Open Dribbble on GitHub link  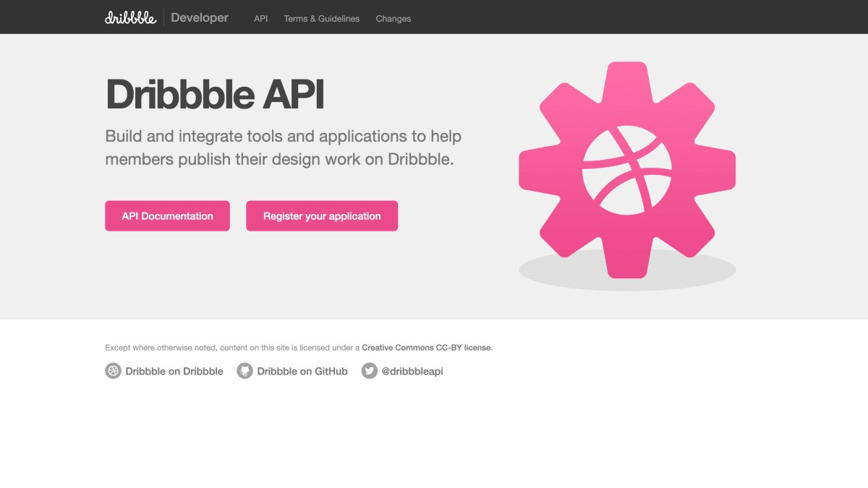(302, 371)
